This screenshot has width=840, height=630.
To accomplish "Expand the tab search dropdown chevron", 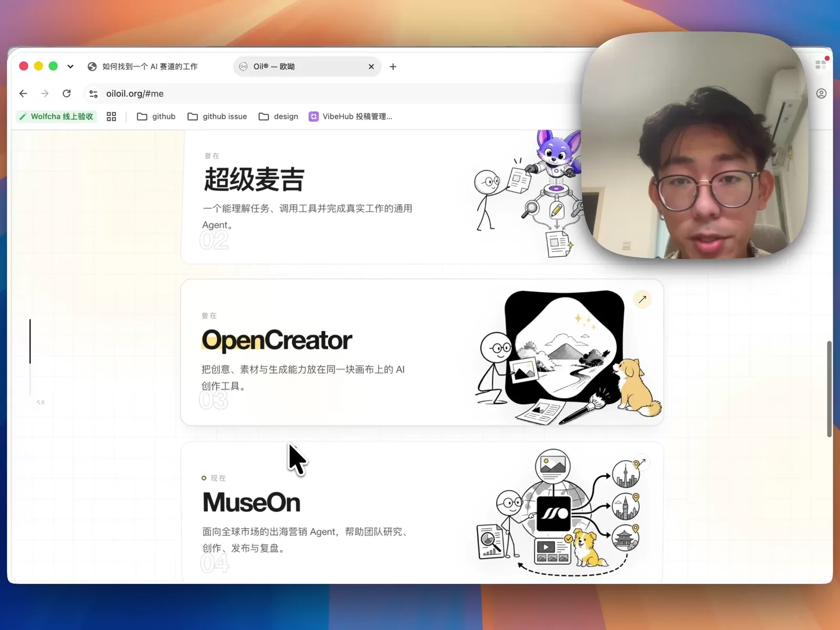I will tap(70, 67).
